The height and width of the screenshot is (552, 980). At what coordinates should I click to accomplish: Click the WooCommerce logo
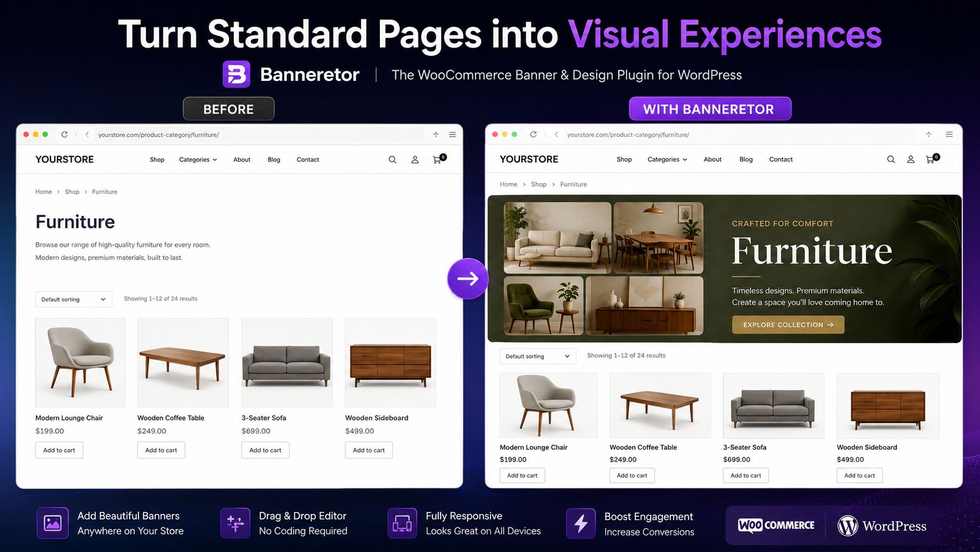click(776, 525)
